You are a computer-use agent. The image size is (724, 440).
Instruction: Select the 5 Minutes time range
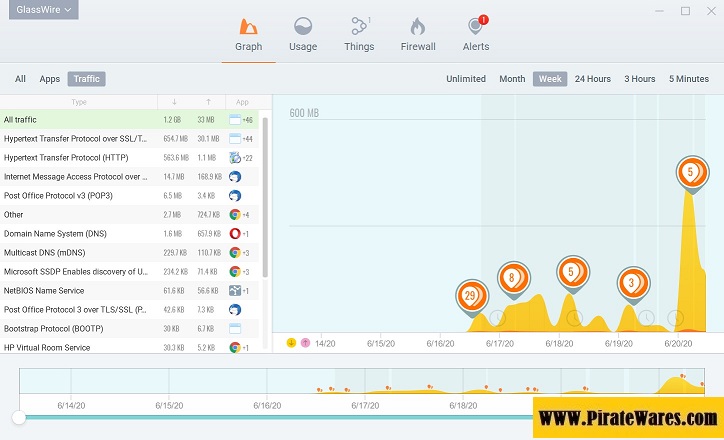pyautogui.click(x=688, y=79)
